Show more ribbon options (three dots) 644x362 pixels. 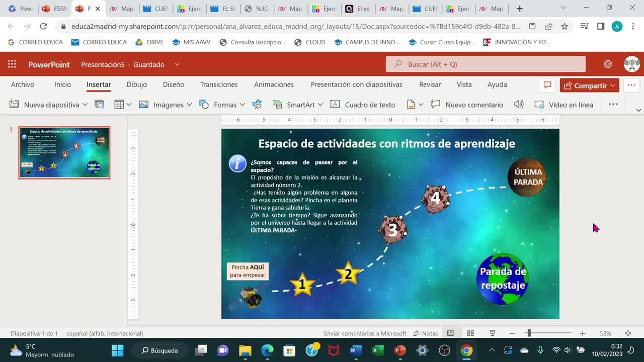click(613, 105)
